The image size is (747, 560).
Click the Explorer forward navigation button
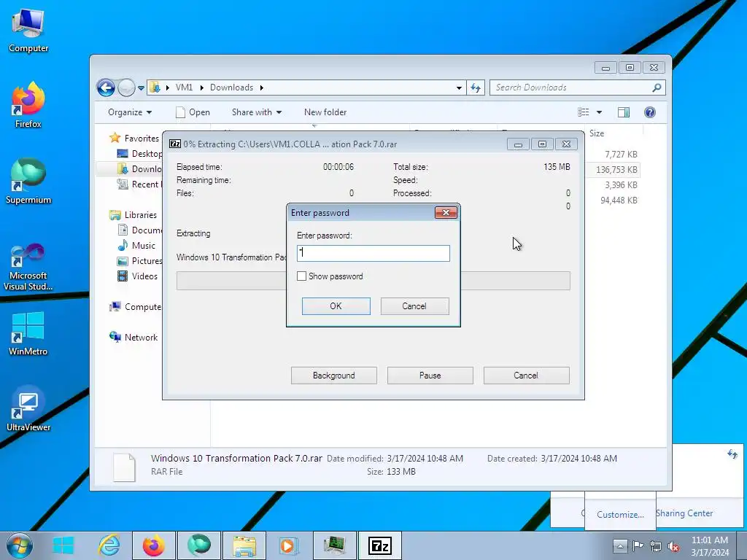coord(126,87)
